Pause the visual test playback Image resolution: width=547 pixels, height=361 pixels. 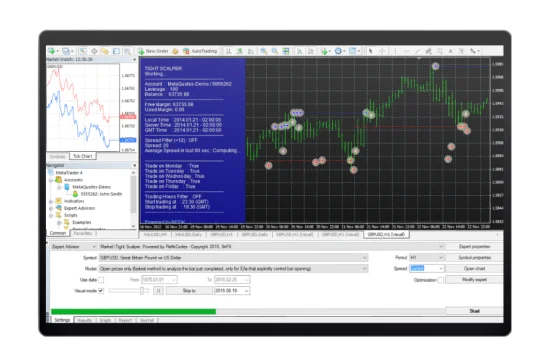pyautogui.click(x=158, y=291)
